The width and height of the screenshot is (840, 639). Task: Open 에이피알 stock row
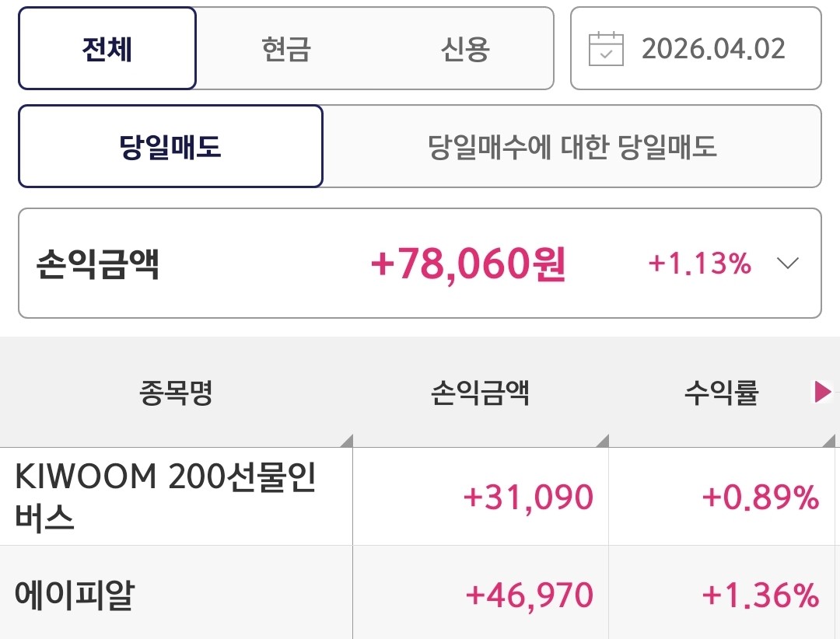75,595
